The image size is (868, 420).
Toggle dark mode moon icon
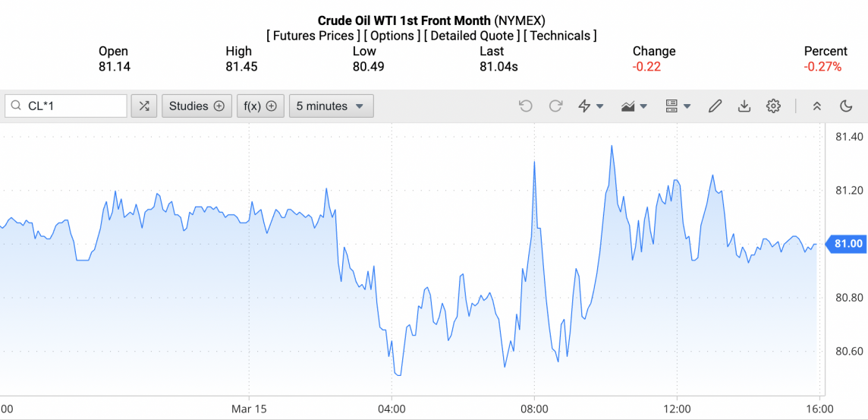pos(846,106)
